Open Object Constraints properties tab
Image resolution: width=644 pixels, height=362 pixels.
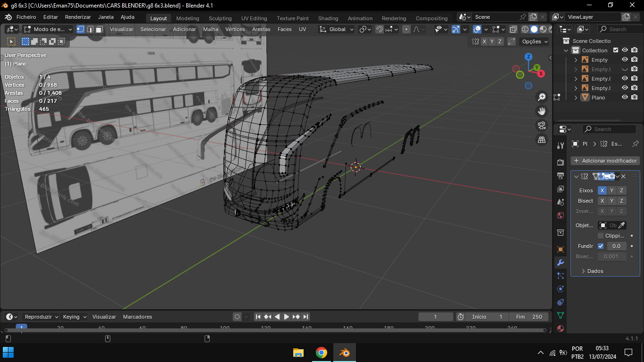(x=561, y=302)
